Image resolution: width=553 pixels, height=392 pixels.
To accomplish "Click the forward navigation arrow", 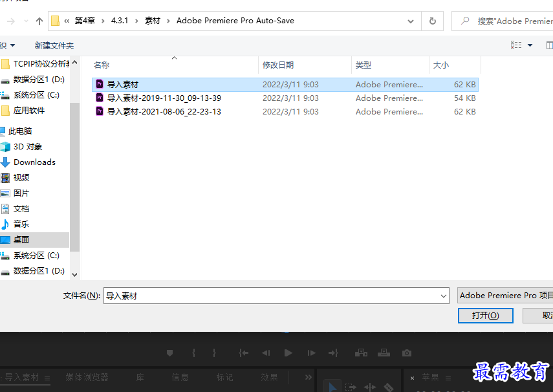I will [11, 21].
